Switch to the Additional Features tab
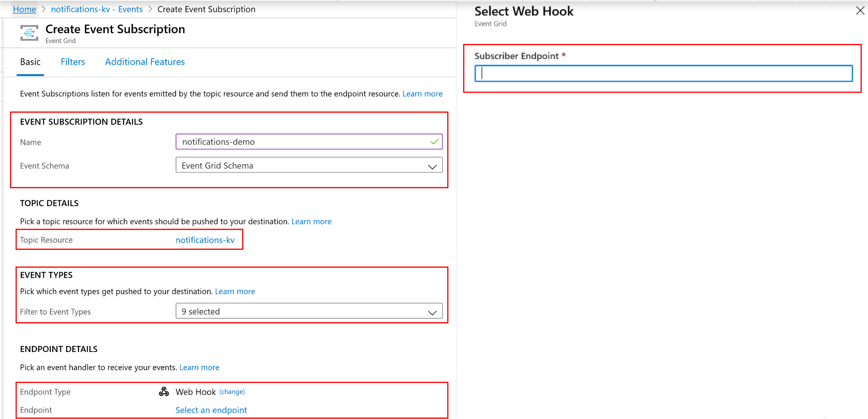Viewport: 868px width, 419px height. click(x=145, y=61)
